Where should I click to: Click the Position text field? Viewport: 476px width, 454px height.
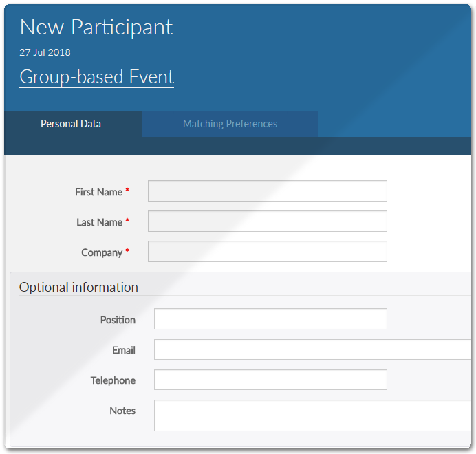point(270,319)
